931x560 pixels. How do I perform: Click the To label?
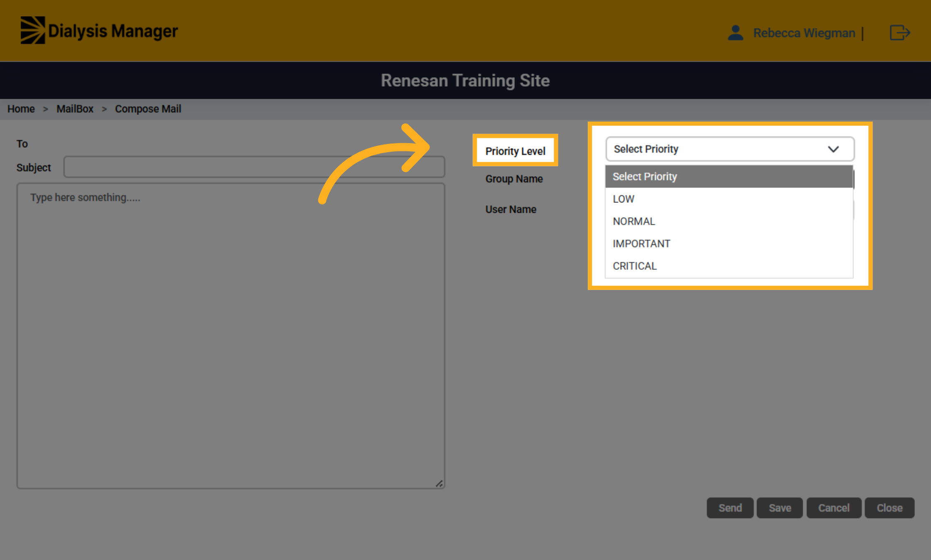(x=22, y=144)
